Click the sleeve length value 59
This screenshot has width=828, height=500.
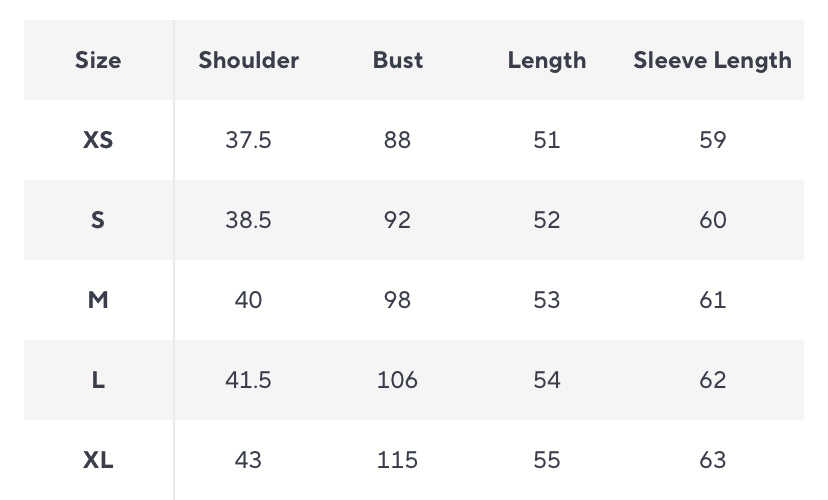[713, 140]
